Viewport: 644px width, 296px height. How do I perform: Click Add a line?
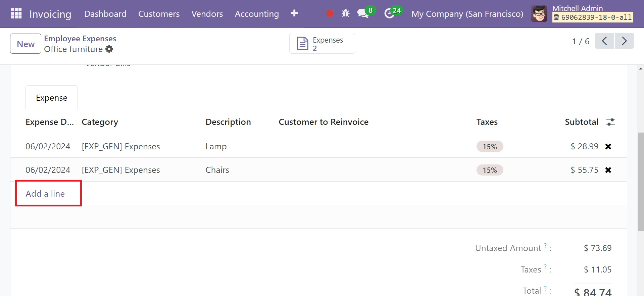point(45,194)
